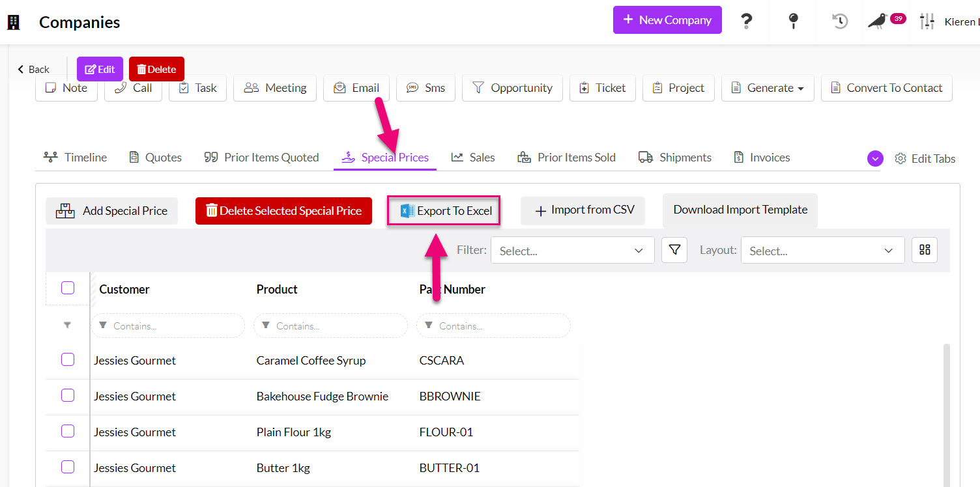Tick the checkbox for Caramel Coffee Syrup
The image size is (980, 487).
pos(68,359)
